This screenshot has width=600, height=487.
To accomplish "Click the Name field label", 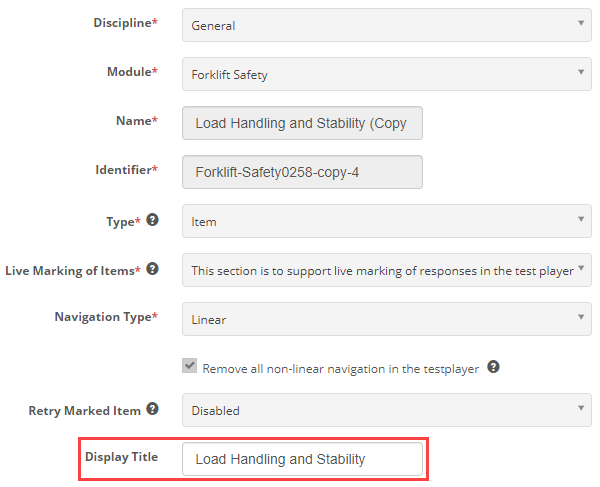I will coord(136,121).
